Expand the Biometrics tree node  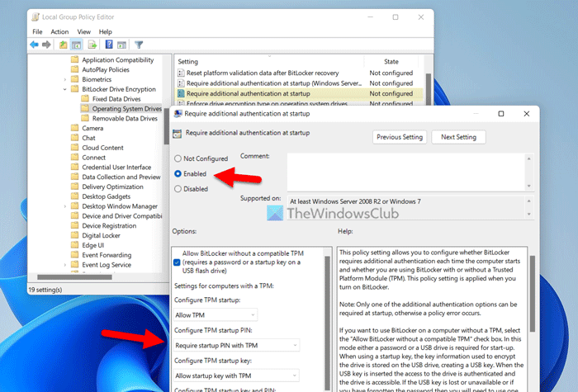click(65, 79)
